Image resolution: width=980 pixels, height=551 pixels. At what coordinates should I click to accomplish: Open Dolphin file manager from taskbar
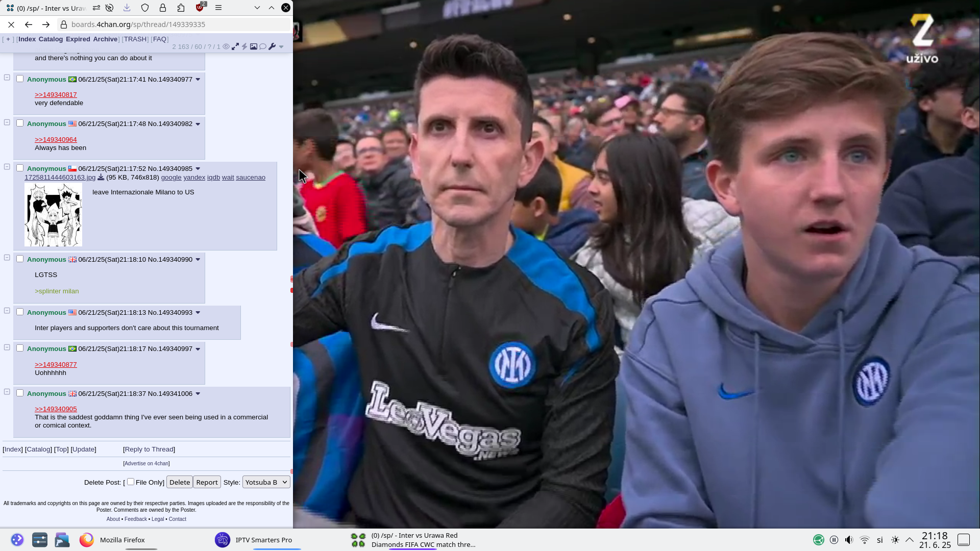[x=62, y=540]
